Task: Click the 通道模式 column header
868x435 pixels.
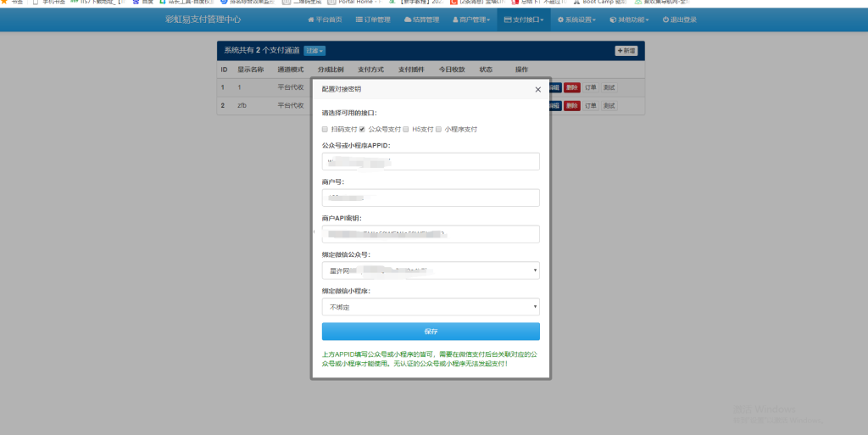Action: 291,70
